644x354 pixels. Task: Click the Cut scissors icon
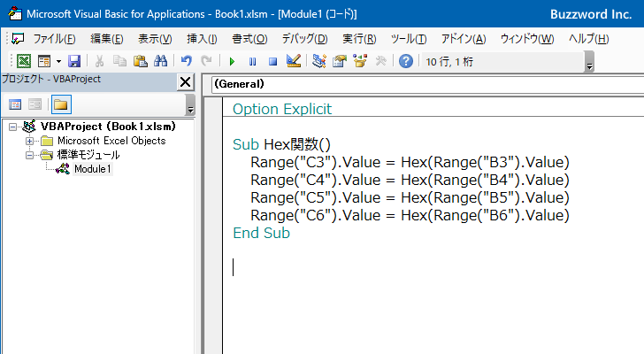pos(99,62)
